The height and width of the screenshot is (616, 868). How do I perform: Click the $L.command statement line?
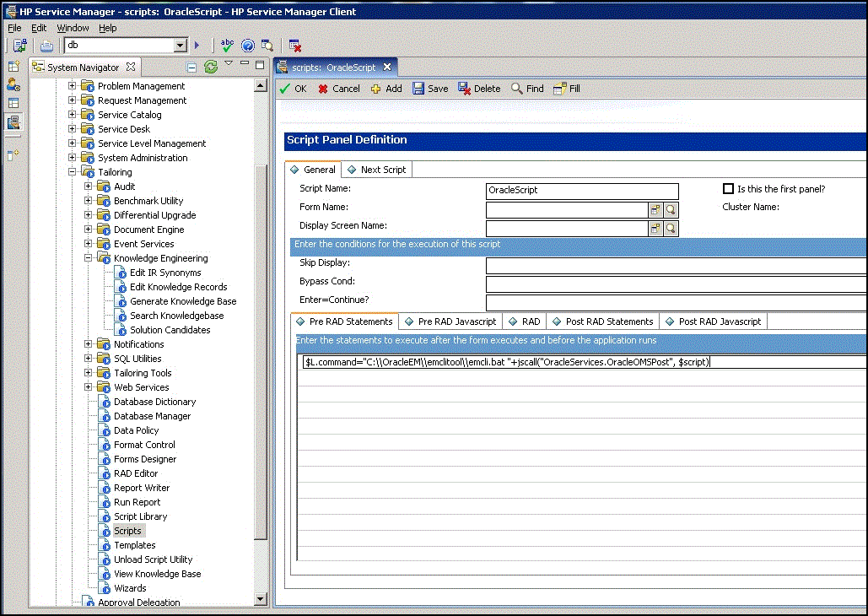click(x=585, y=362)
